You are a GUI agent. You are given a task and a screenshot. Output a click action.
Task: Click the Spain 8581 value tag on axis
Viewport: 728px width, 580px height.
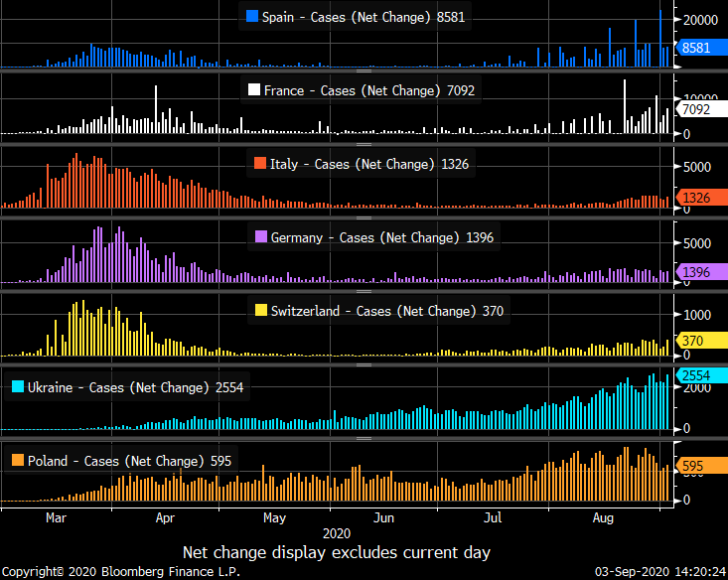click(x=694, y=48)
